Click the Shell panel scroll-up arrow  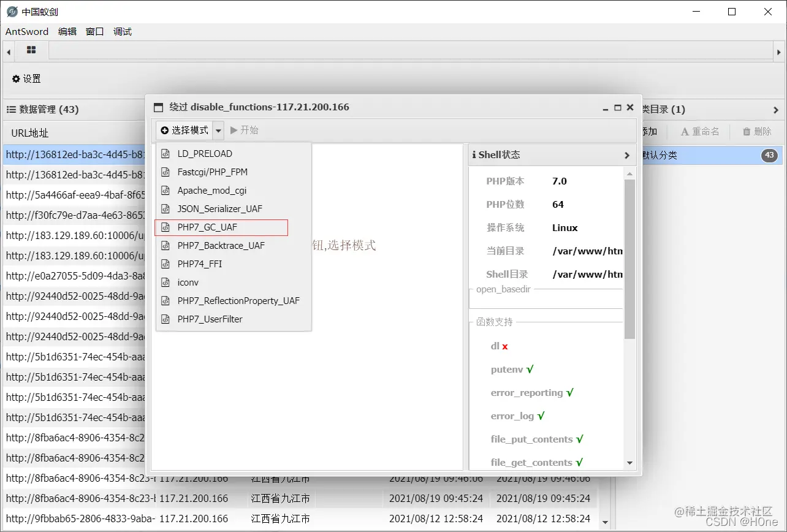point(629,175)
